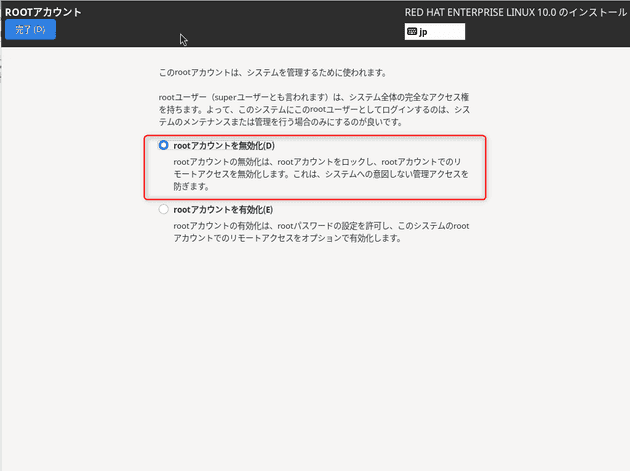
Task: Click the text このrootアカウントは、システムを管理するために使われます。
Action: point(273,73)
